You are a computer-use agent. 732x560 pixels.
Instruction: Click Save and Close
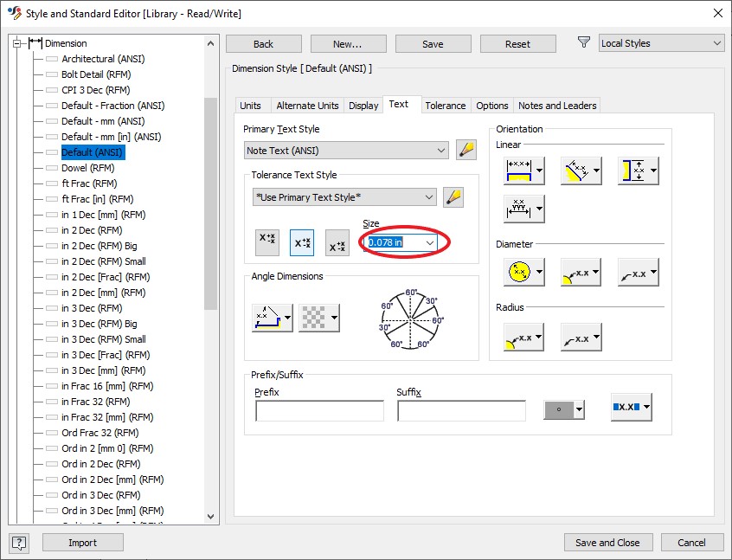click(607, 543)
